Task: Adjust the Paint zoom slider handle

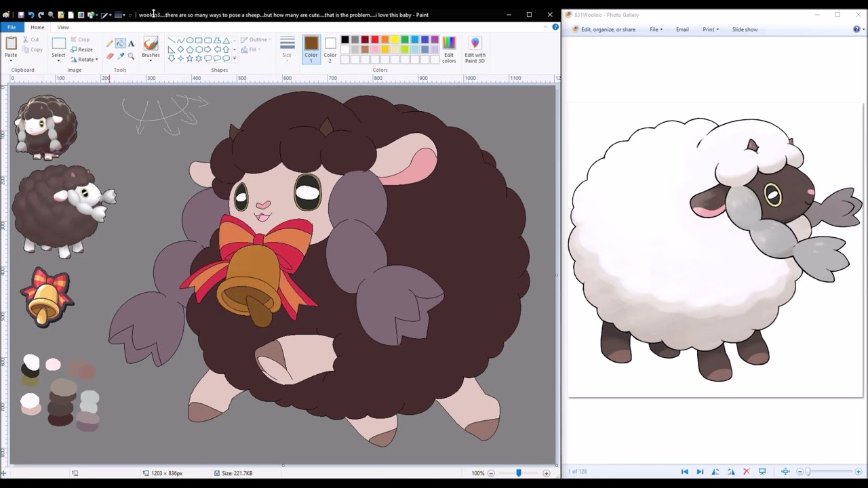Action: click(519, 473)
